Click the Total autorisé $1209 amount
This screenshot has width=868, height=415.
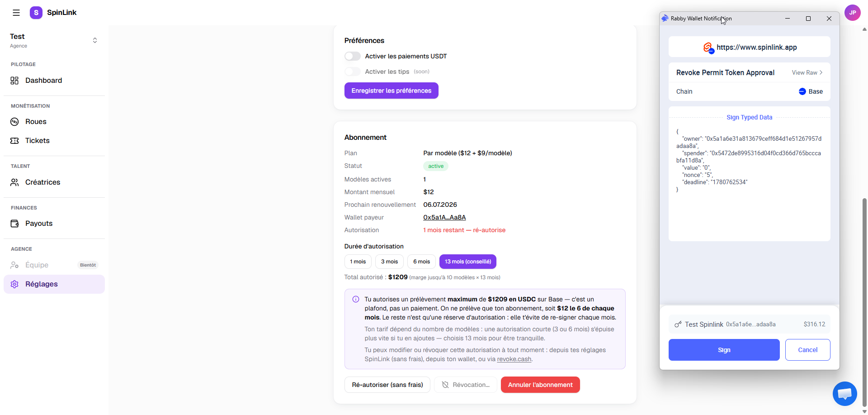point(398,277)
